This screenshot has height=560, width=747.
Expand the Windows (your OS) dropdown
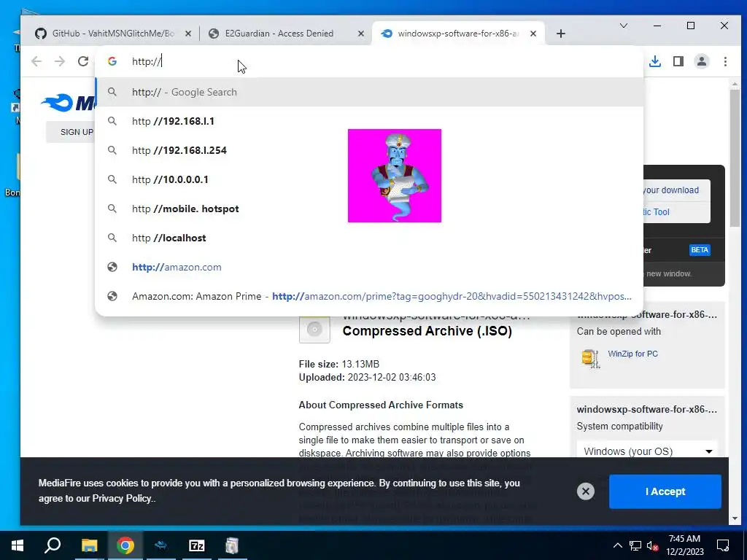coord(647,451)
